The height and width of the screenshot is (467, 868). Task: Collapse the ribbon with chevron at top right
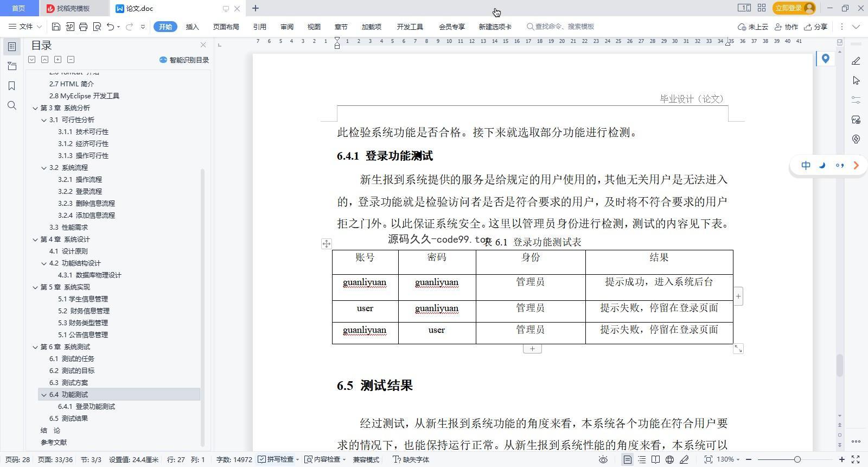[856, 27]
